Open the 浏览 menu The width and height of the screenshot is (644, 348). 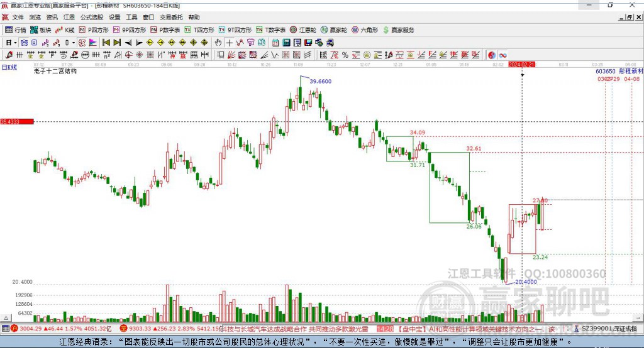pos(35,17)
